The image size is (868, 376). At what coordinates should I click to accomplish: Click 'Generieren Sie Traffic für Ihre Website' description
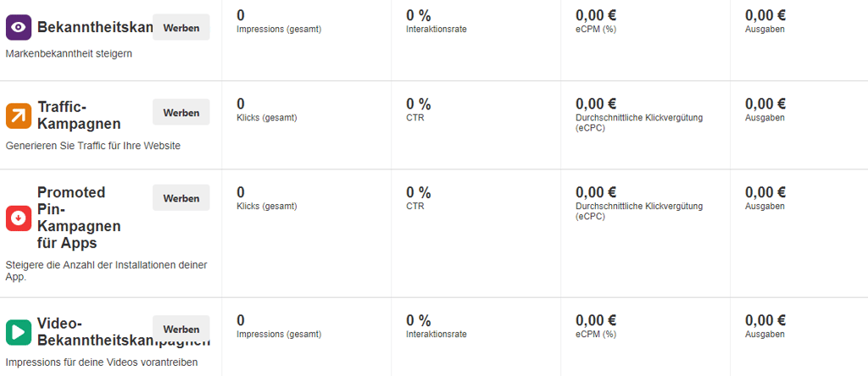click(x=93, y=146)
